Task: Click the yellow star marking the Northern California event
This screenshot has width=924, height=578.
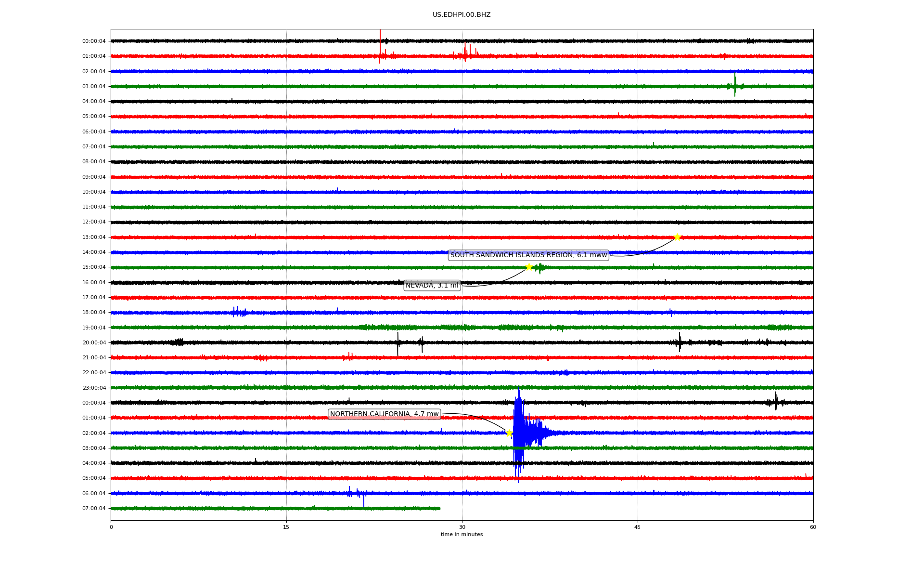Action: pos(509,433)
